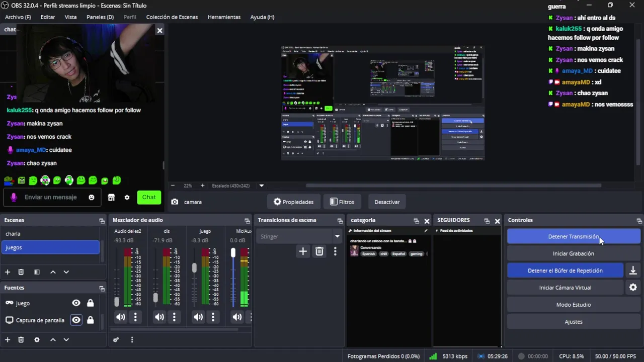Open source properties gear in Fuentes

click(x=37, y=340)
